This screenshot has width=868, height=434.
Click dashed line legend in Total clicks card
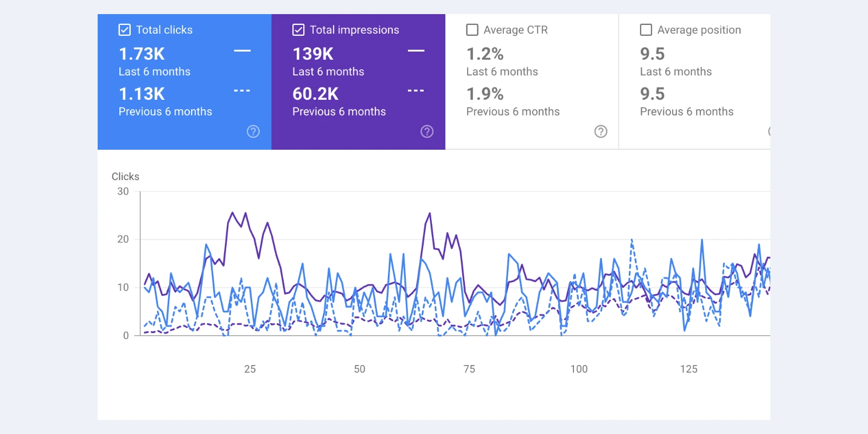242,91
